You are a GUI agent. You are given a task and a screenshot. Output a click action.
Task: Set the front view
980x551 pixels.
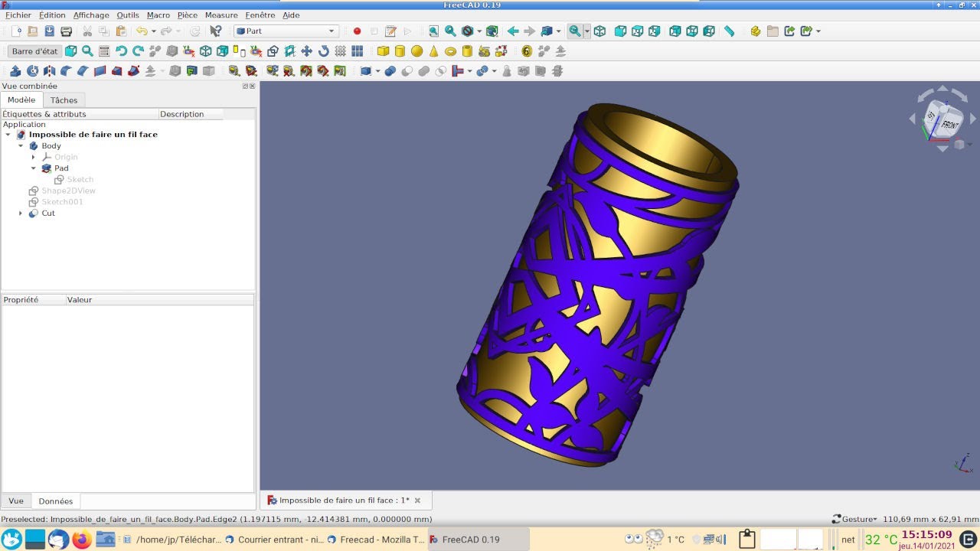(621, 31)
